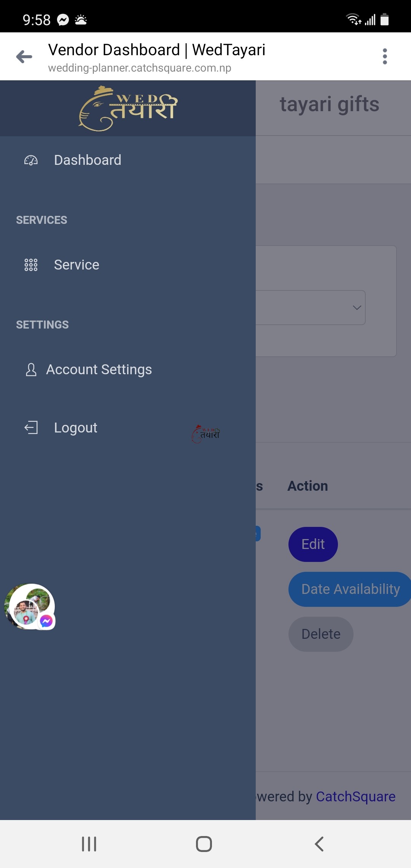Open the Dashboard menu item
This screenshot has width=411, height=868.
(x=88, y=160)
